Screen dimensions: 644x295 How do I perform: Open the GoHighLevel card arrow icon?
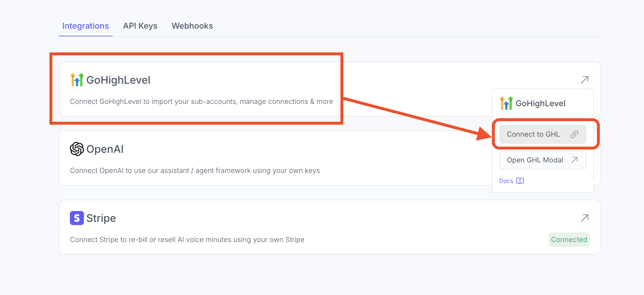[585, 80]
